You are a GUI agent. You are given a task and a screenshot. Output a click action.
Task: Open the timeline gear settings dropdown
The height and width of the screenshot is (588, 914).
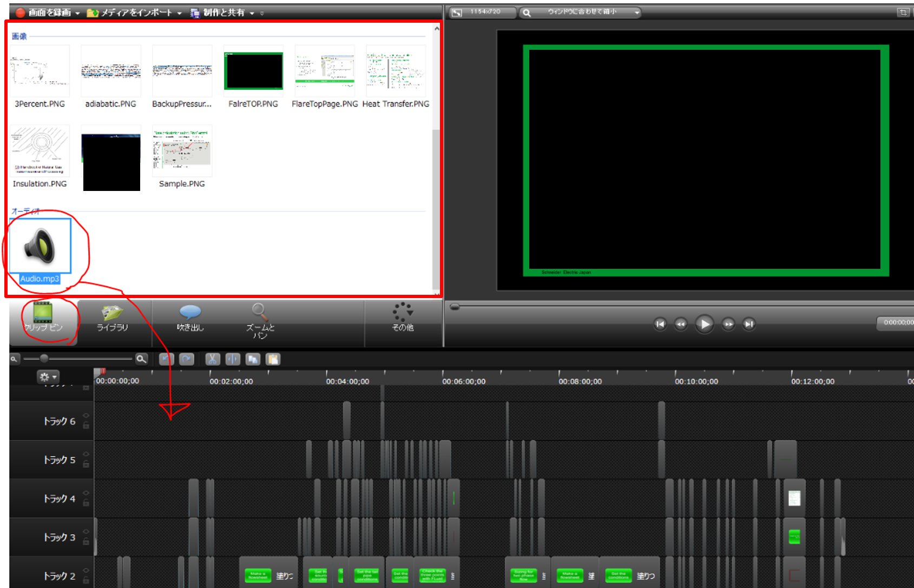tap(48, 376)
